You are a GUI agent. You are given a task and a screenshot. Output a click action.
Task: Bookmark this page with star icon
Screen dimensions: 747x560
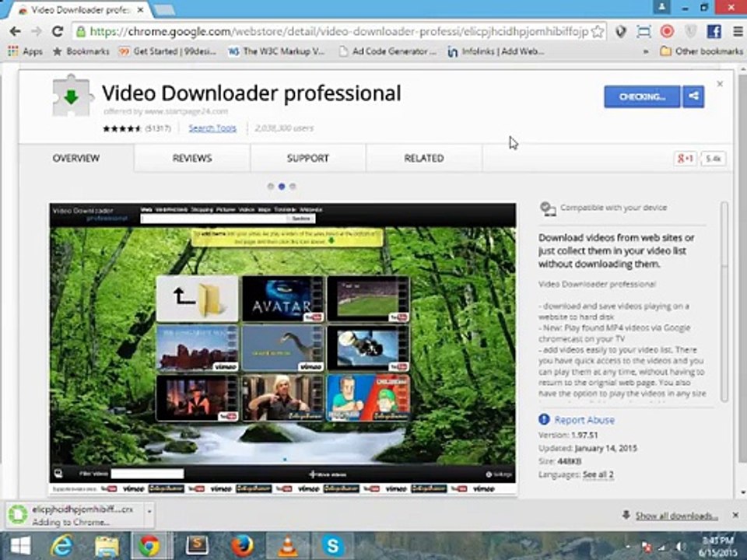tap(598, 32)
